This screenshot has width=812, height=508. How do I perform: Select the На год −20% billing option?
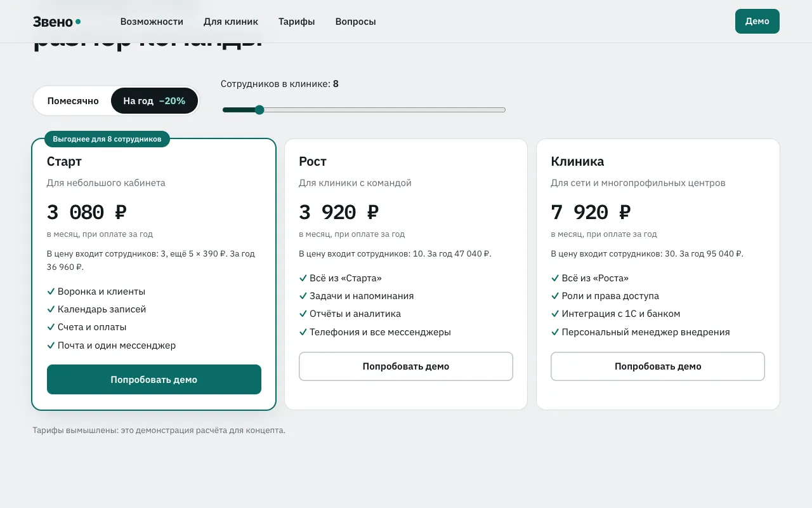pyautogui.click(x=154, y=101)
